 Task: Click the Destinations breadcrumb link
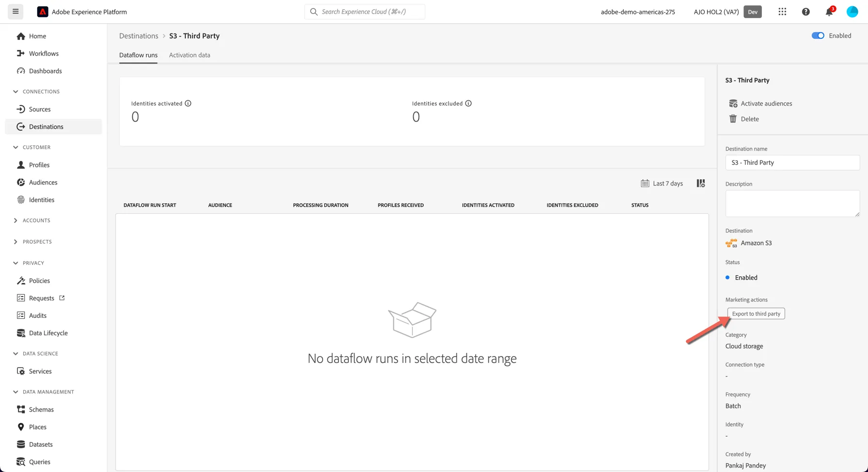click(139, 36)
